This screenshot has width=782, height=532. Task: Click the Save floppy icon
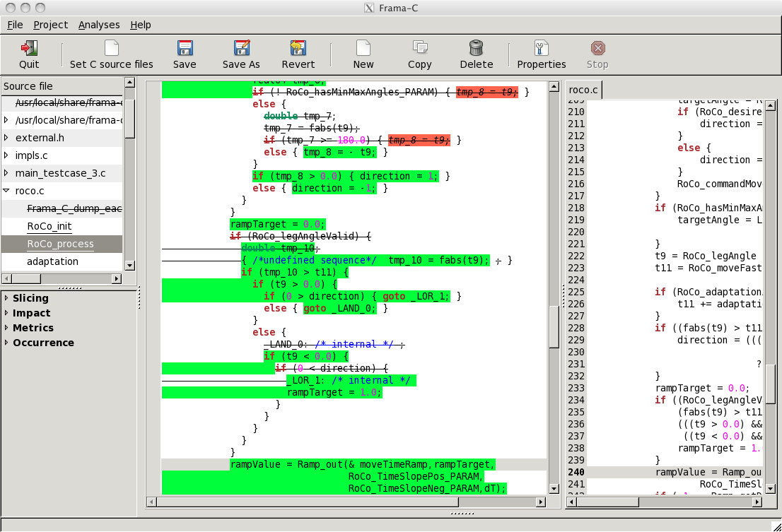point(185,48)
